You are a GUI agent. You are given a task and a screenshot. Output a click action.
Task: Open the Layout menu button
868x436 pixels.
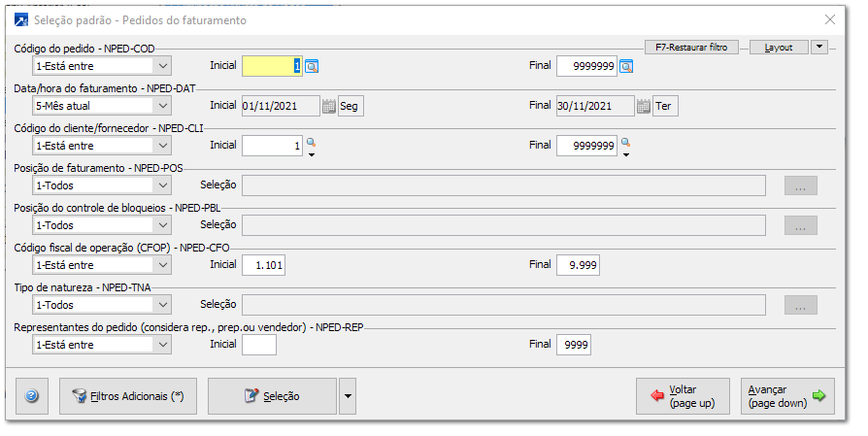778,47
